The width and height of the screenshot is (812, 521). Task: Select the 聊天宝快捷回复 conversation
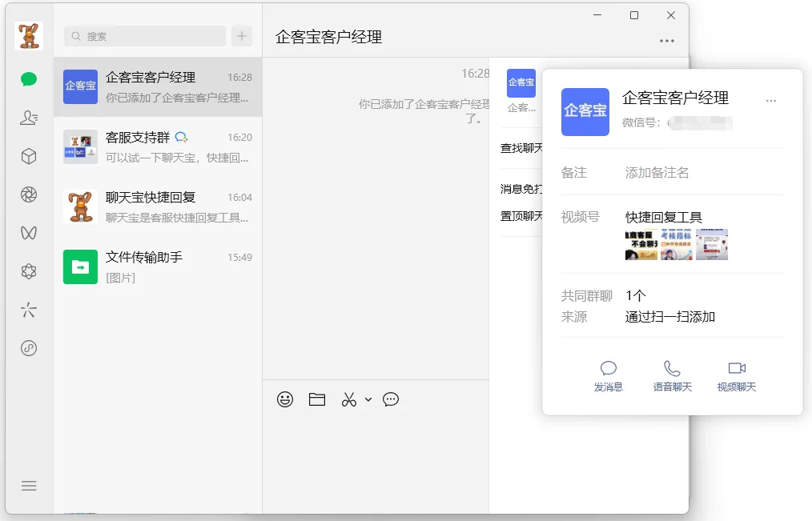pos(158,207)
